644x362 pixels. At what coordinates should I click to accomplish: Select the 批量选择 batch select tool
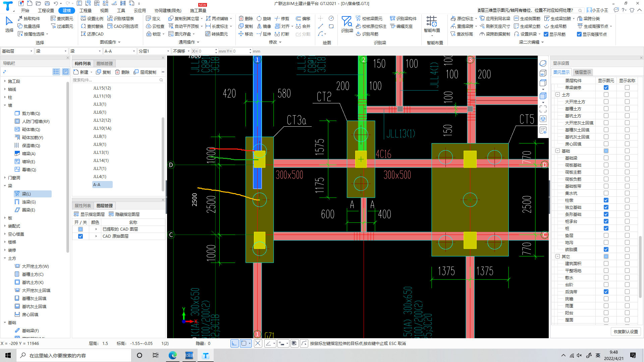(29, 26)
